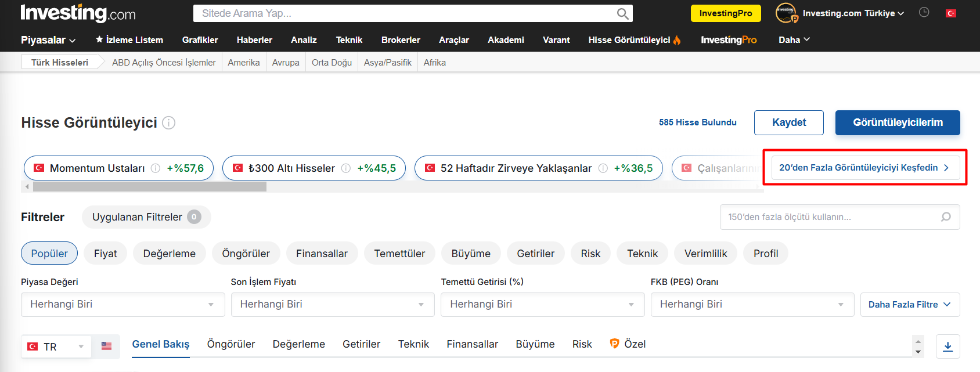Open Son İşlem Fiyatı dropdown
Viewport: 980px width, 372px height.
[333, 305]
